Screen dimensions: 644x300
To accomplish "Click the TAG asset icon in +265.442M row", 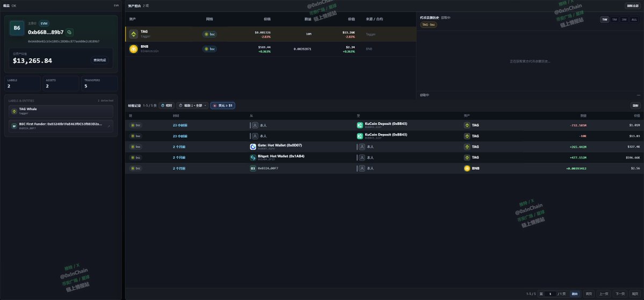I will [467, 147].
